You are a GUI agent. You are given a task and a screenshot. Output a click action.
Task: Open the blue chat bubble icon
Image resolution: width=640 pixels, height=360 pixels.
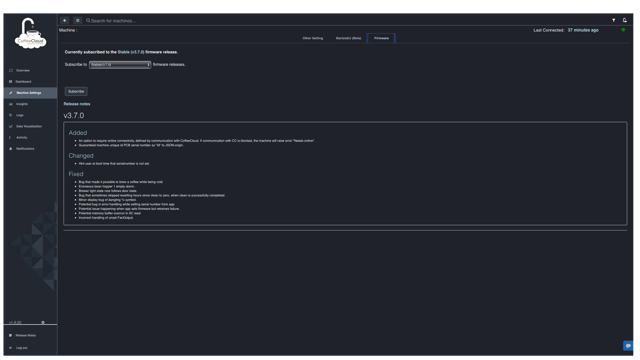pos(628,346)
